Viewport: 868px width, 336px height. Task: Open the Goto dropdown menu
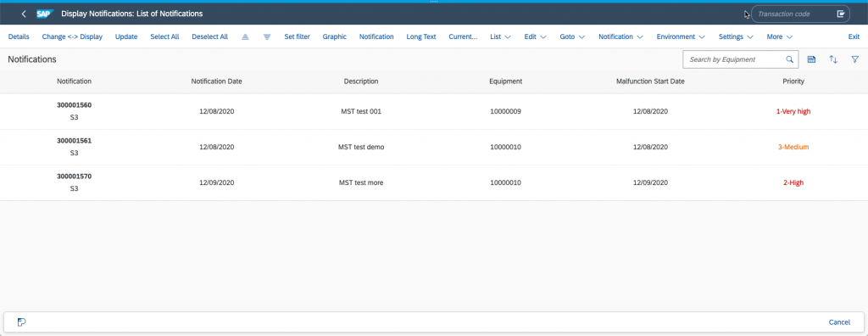[x=572, y=36]
